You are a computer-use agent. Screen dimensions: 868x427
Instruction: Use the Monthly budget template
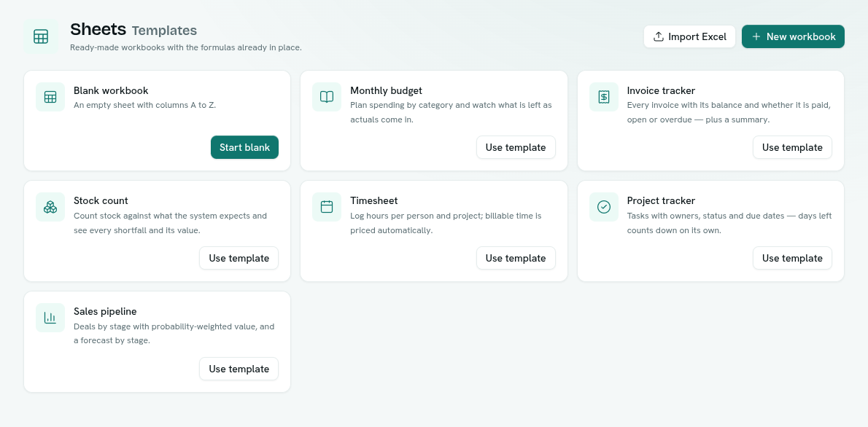coord(516,147)
